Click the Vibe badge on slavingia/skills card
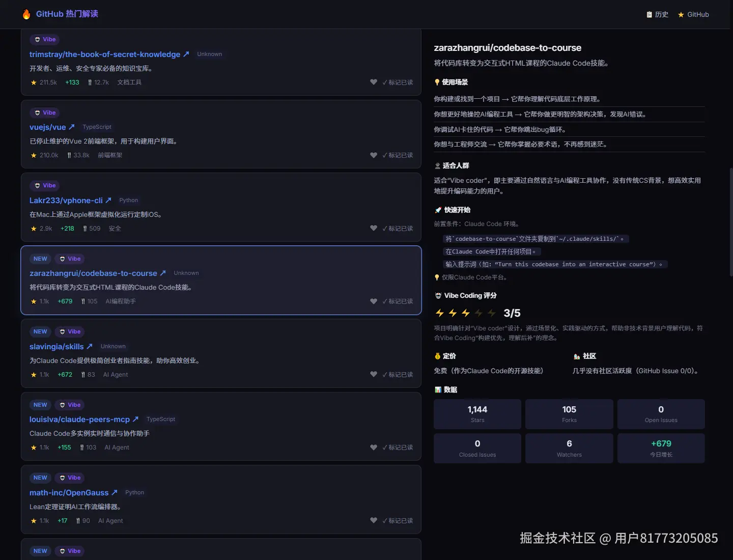 tap(69, 331)
